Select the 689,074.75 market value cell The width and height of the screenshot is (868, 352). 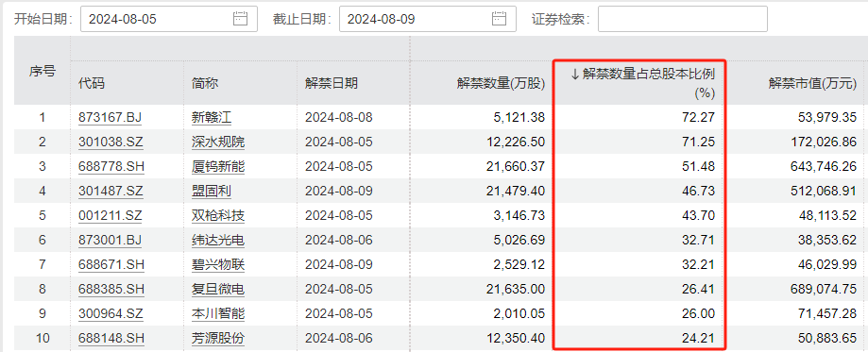click(x=824, y=289)
